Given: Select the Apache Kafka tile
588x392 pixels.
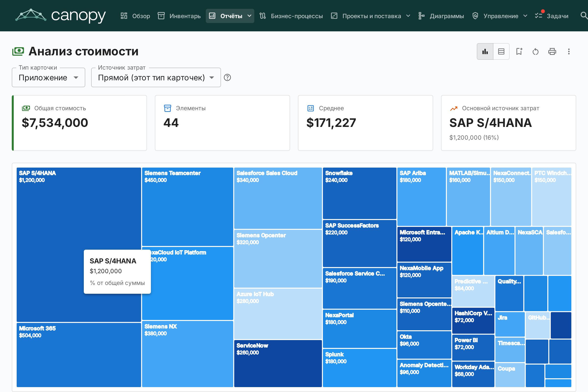Looking at the screenshot, I should coord(467,251).
